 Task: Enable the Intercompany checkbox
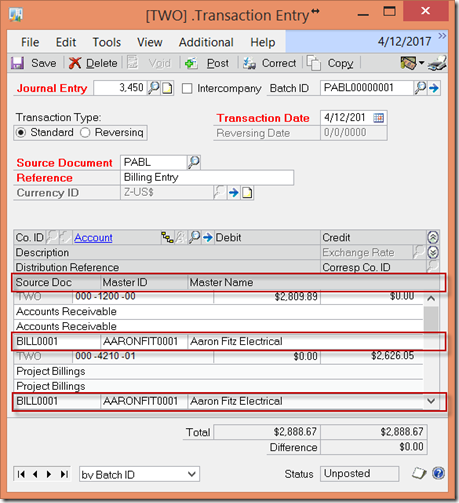pos(187,89)
